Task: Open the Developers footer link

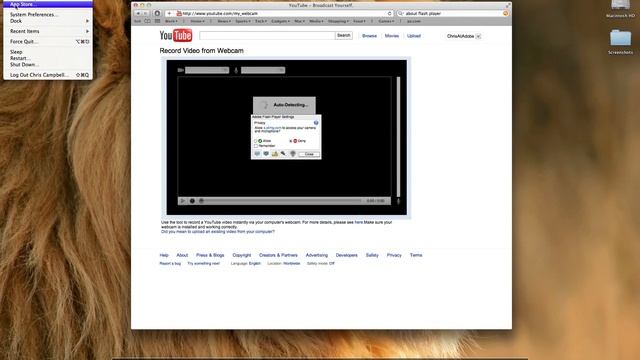Action: tap(347, 255)
